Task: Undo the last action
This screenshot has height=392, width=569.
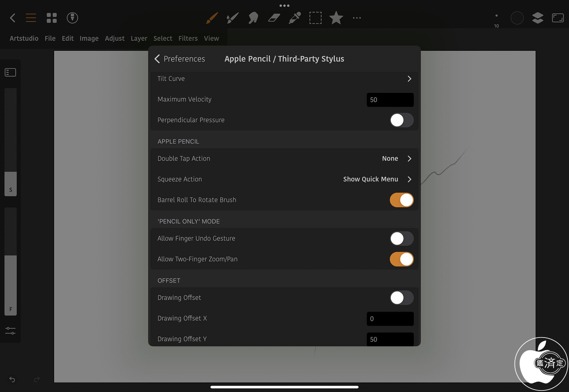Action: click(x=12, y=379)
